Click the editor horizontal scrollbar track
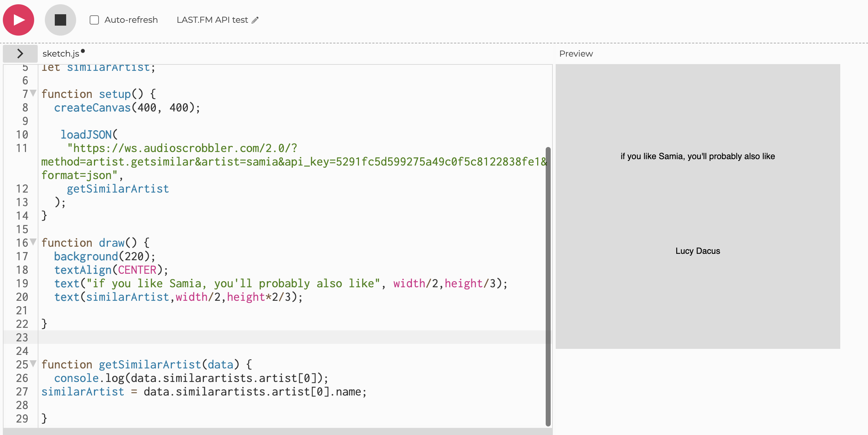Viewport: 868px width, 435px height. pyautogui.click(x=277, y=431)
